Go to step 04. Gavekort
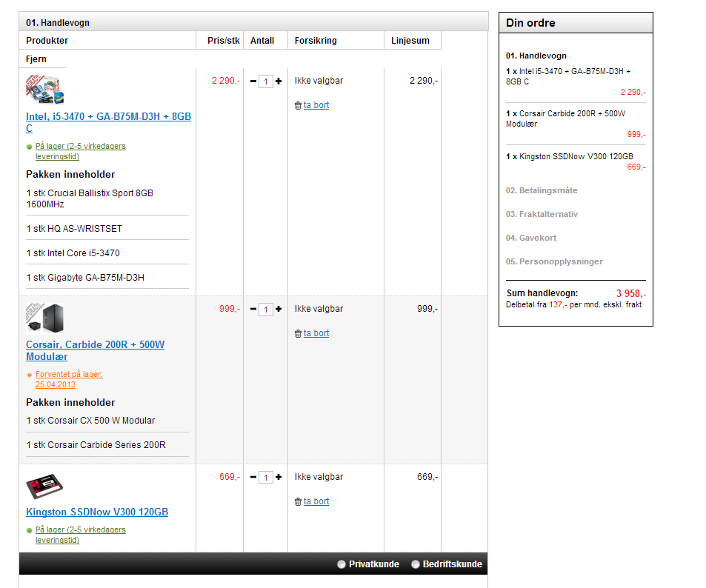 (531, 238)
